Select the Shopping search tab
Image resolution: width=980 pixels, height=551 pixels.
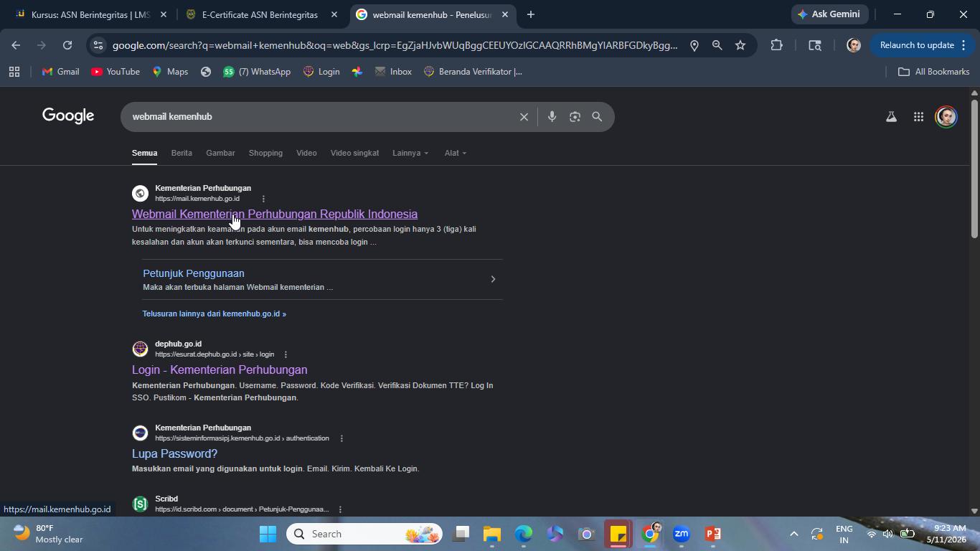265,153
